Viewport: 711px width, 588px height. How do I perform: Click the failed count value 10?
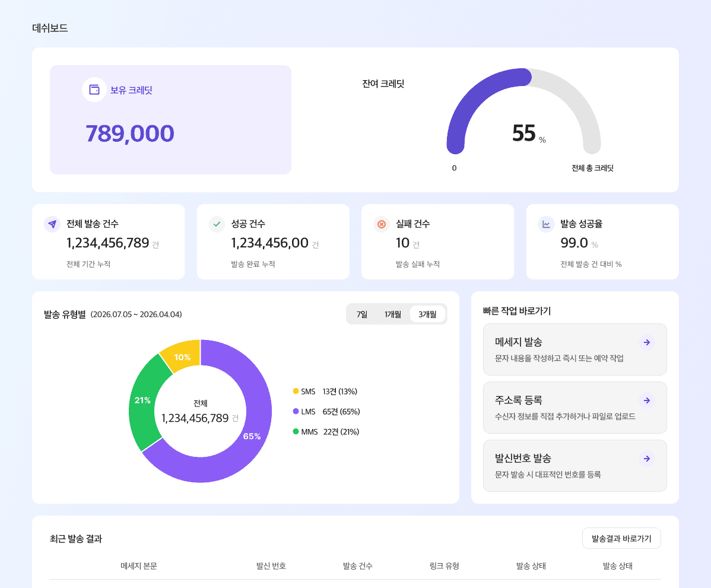pyautogui.click(x=402, y=243)
